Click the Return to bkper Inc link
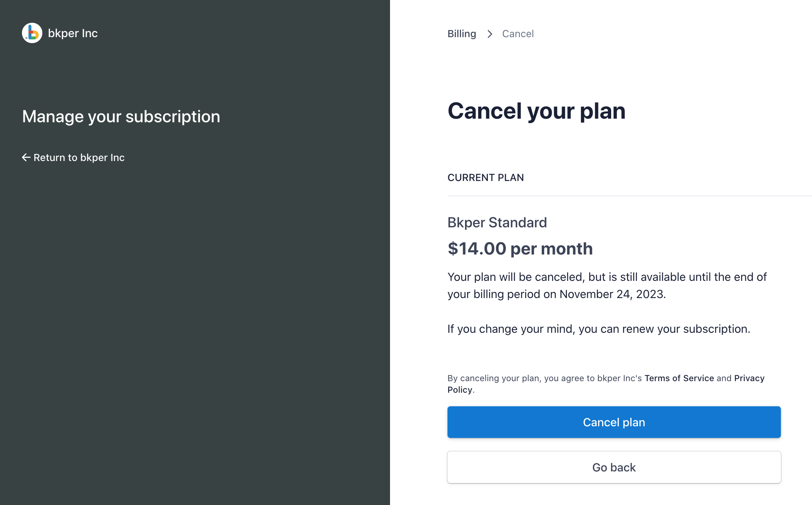812x505 pixels. click(79, 157)
